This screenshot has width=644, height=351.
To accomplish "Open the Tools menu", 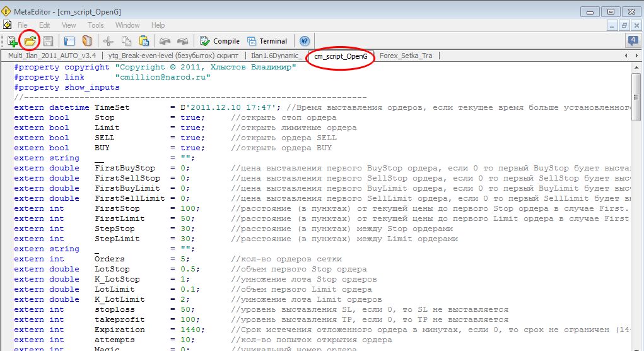I will 96,25.
